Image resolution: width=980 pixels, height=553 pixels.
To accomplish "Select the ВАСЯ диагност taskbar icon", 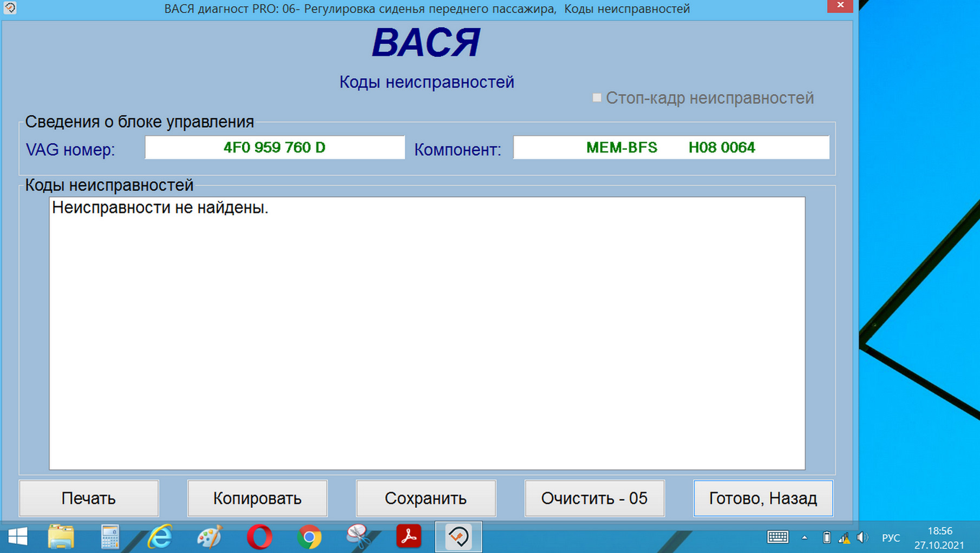I will click(x=459, y=537).
